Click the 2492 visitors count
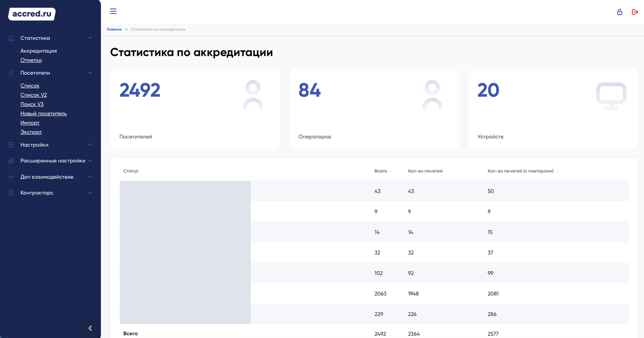This screenshot has height=338, width=644. 140,90
